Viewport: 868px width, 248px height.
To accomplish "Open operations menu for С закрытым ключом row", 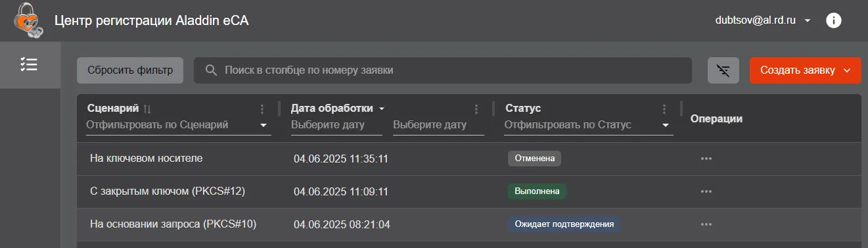I will [x=706, y=191].
